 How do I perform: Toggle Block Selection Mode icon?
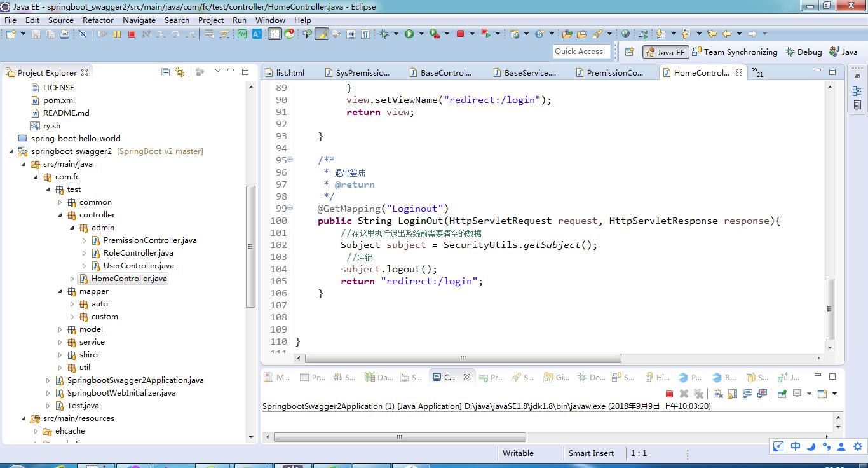[x=351, y=34]
